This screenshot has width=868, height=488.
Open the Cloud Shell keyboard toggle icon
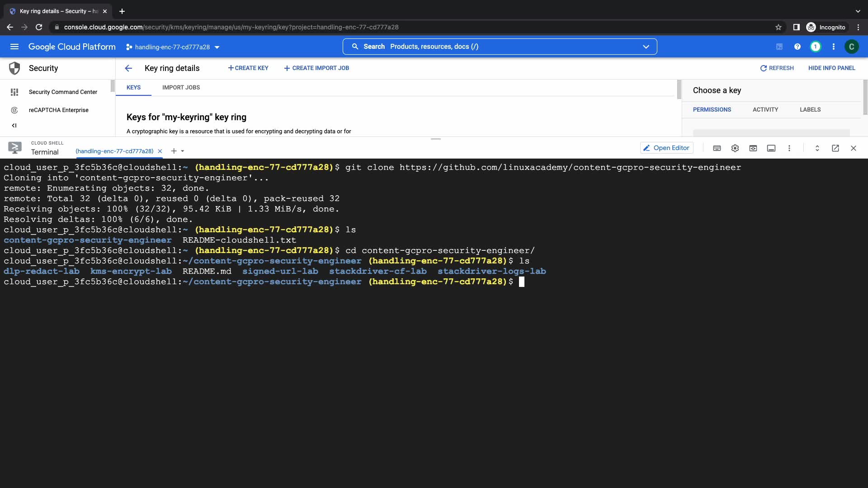pos(717,148)
